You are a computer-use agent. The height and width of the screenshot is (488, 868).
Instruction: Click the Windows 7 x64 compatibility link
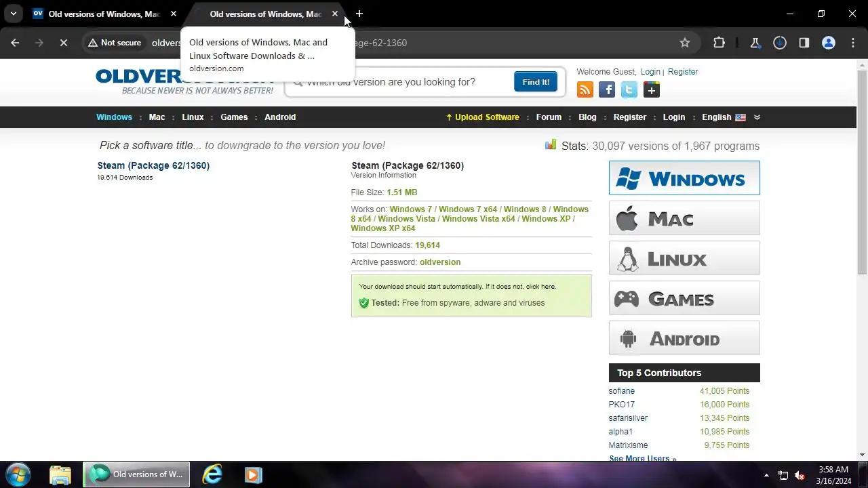pos(468,209)
